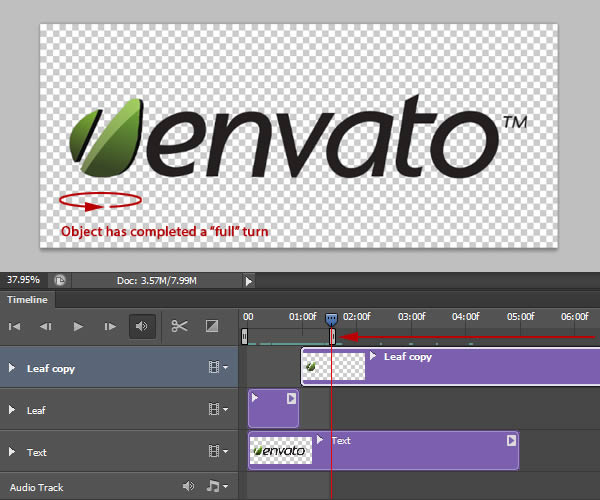Open Text track filmstrip menu
600x500 pixels.
point(218,451)
